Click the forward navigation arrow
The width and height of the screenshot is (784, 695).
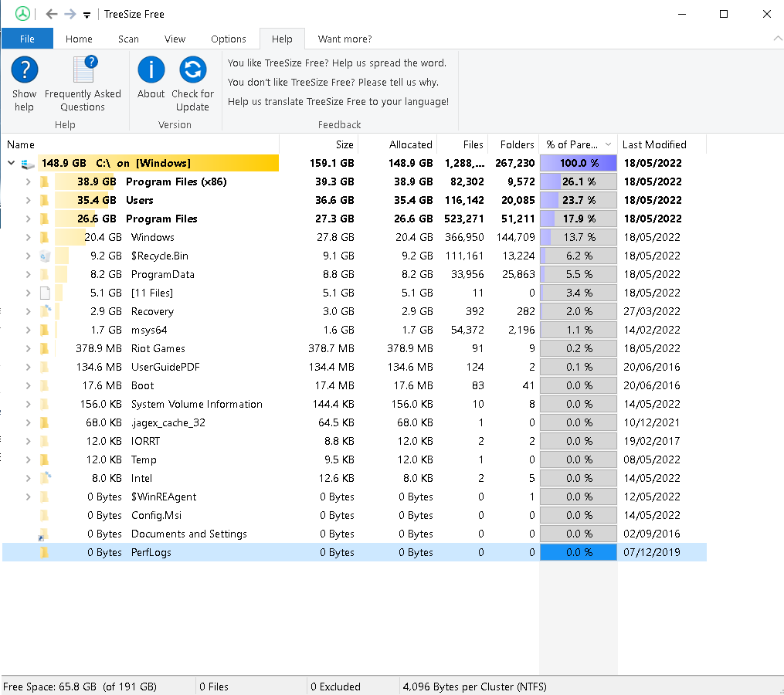pos(70,14)
